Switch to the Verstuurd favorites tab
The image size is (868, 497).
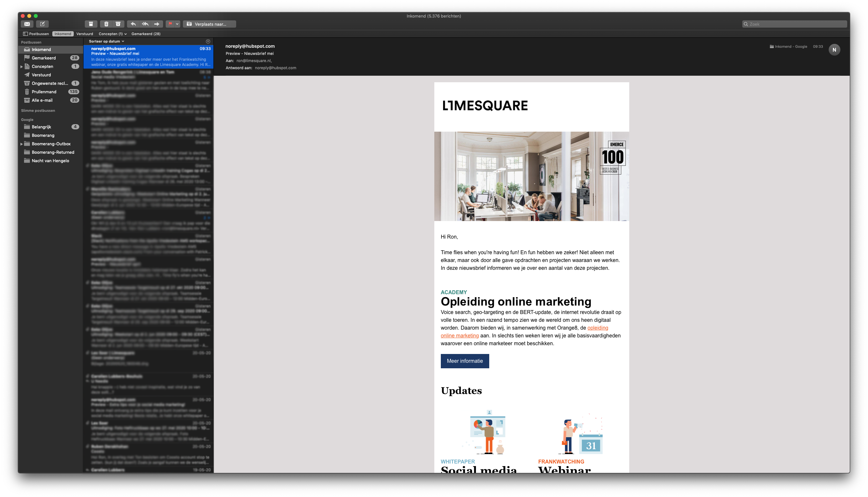pyautogui.click(x=84, y=34)
